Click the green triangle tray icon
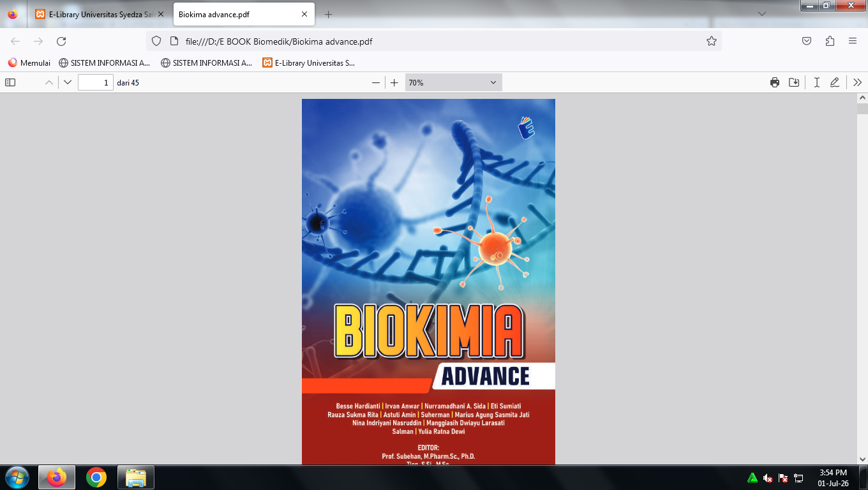The image size is (868, 490). 752,478
